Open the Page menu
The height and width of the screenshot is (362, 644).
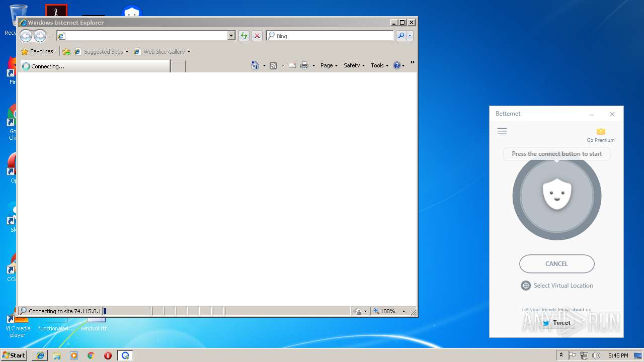(329, 65)
